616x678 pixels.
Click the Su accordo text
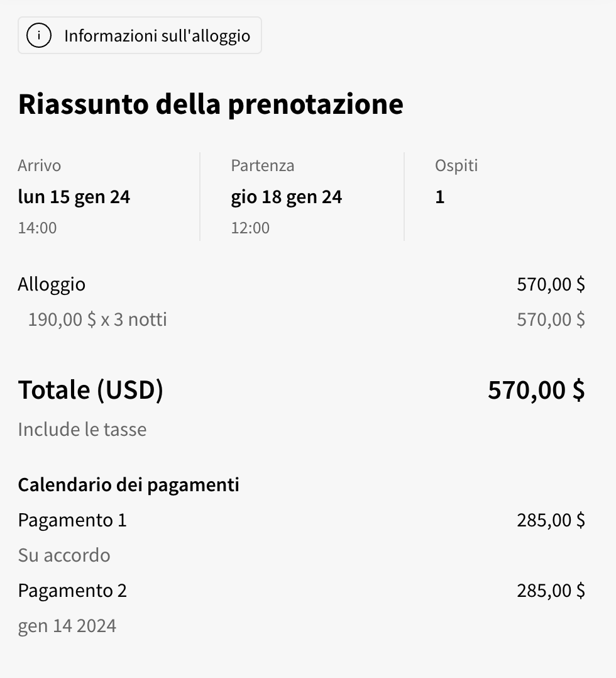tap(64, 555)
